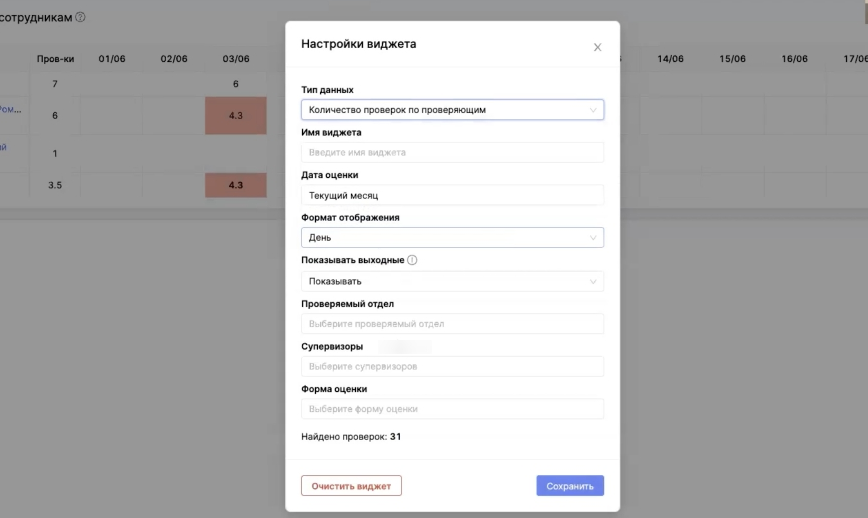Click the 'Супервизоры' selection field

tap(452, 367)
